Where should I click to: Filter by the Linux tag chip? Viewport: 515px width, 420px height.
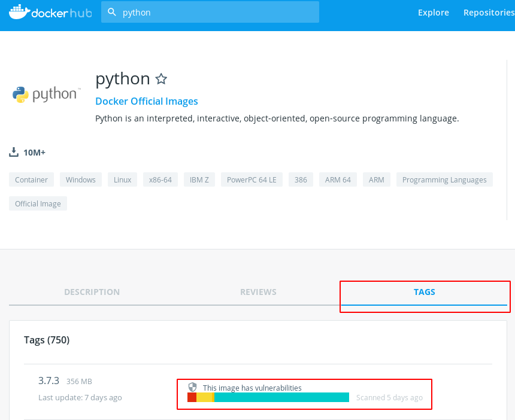123,179
